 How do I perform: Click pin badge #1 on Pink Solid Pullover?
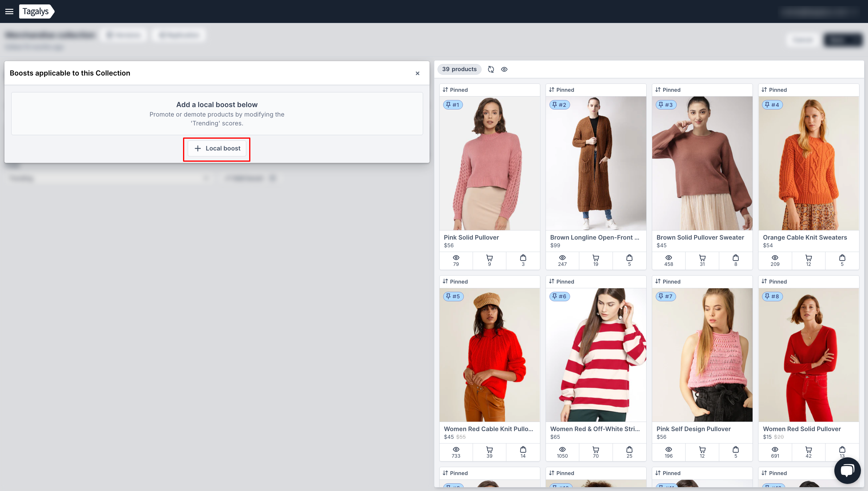(453, 105)
